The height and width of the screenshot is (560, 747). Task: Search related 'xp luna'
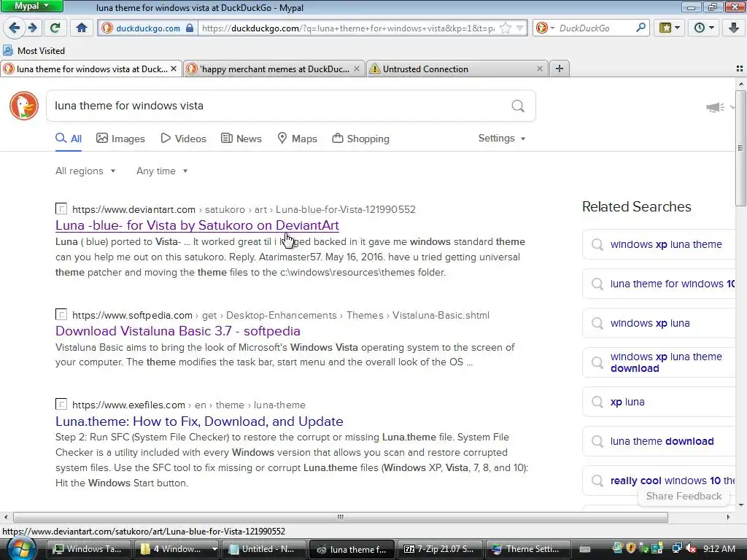tap(659, 402)
